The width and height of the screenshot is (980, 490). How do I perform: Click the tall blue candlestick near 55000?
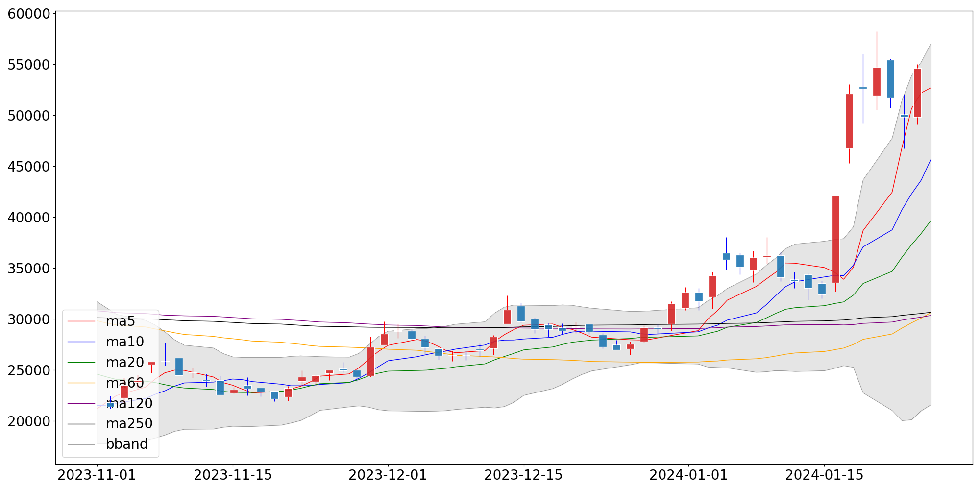[890, 79]
